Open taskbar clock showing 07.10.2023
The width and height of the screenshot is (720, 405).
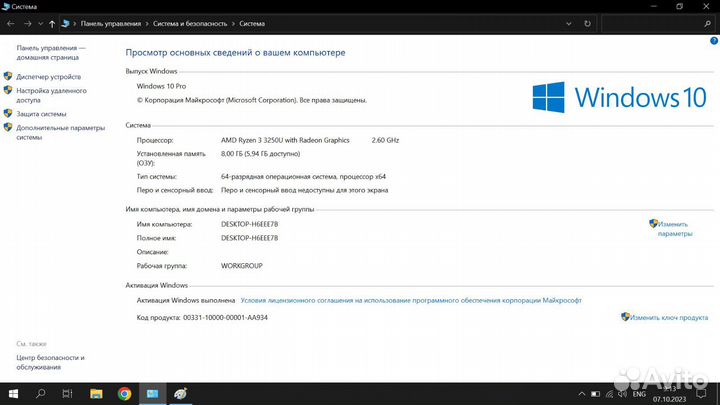pos(669,394)
